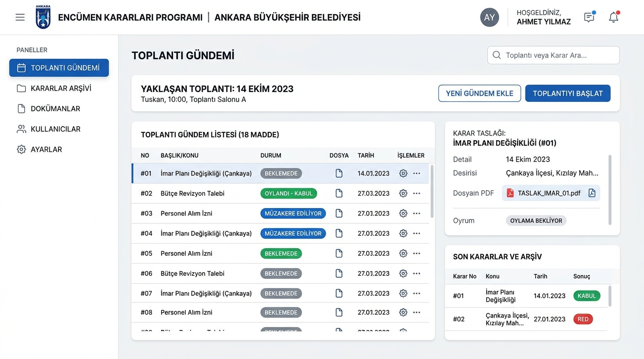Open the three-dot menu for row #01
Image resolution: width=644 pixels, height=359 pixels.
click(x=417, y=173)
